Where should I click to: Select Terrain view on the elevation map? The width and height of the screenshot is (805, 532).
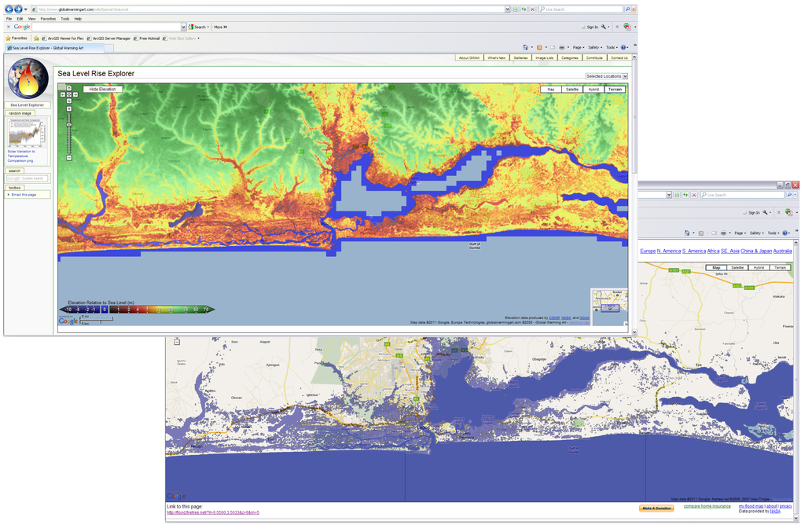point(615,90)
